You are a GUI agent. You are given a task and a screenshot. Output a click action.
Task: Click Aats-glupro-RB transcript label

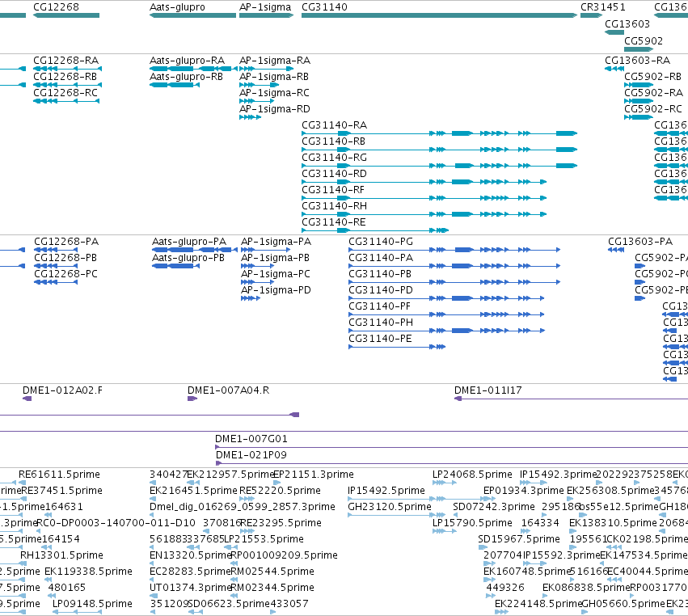[186, 76]
